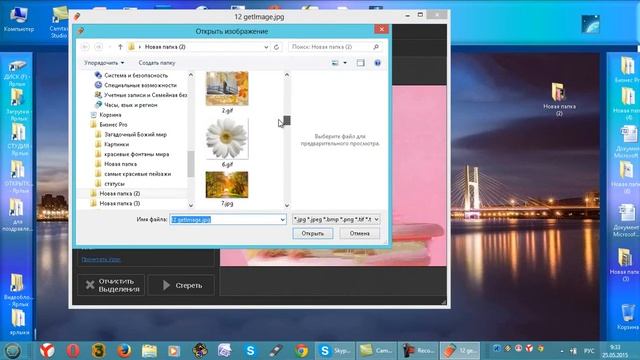This screenshot has width=640, height=360.
Task: Switch to the running Skype taskbar window
Action: point(335,351)
